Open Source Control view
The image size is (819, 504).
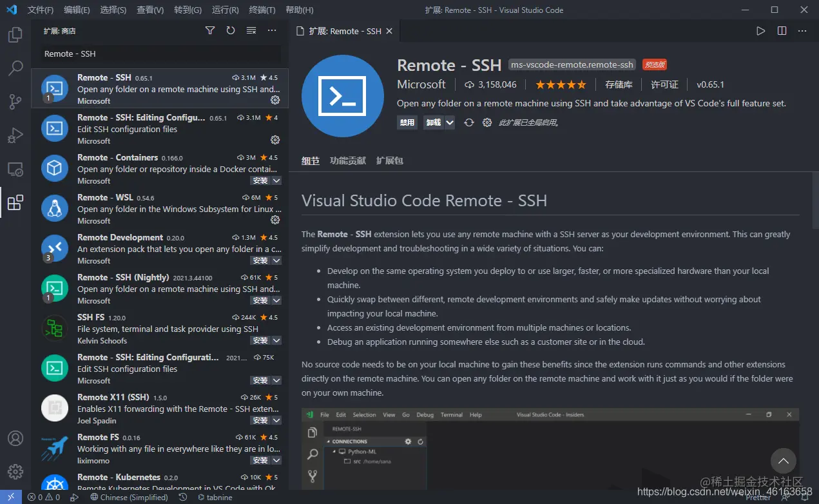tap(15, 101)
